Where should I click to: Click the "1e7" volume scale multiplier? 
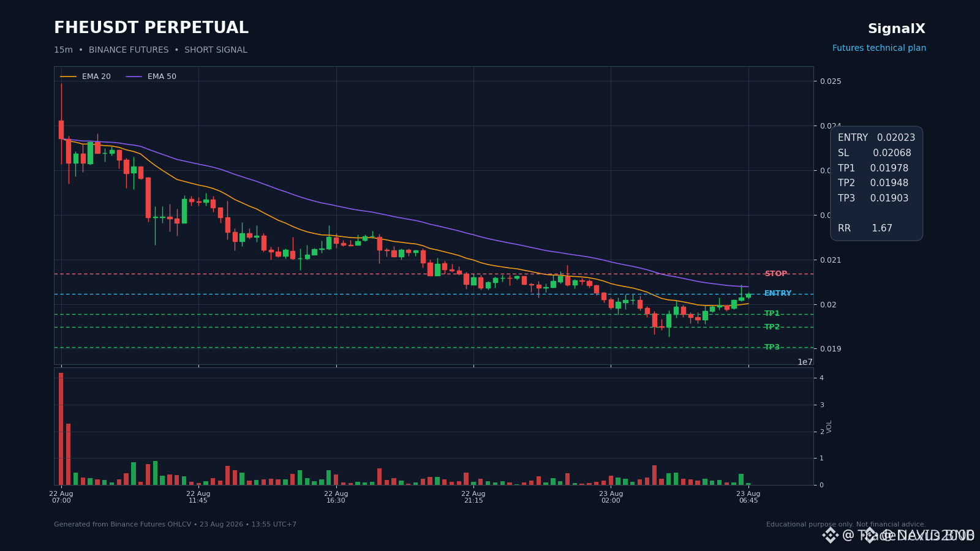tap(805, 362)
